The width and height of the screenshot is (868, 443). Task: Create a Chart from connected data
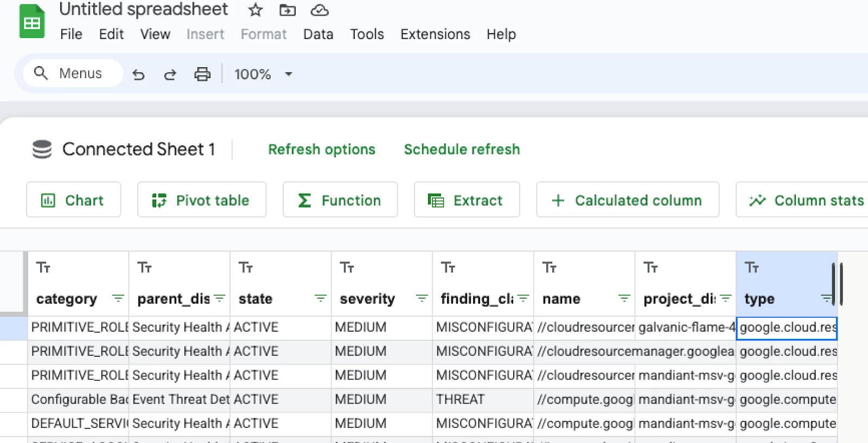73,200
